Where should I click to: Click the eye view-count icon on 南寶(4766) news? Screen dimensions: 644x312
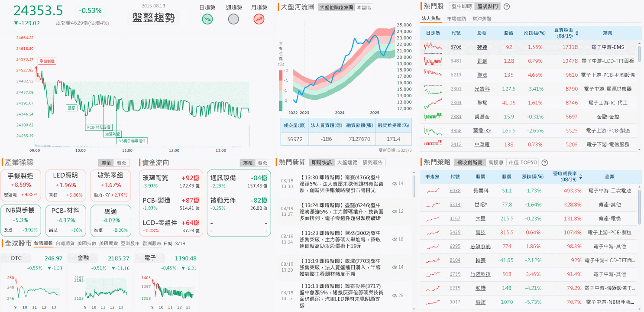click(x=395, y=184)
